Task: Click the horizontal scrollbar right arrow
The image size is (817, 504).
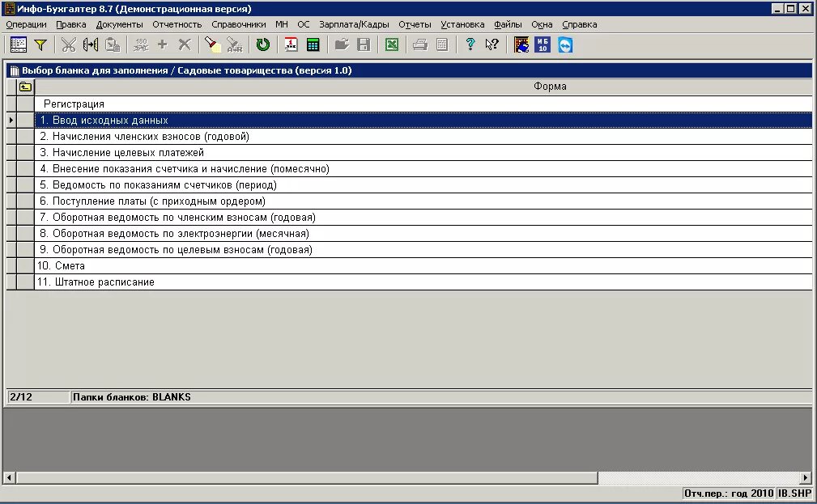Action: pyautogui.click(x=806, y=477)
